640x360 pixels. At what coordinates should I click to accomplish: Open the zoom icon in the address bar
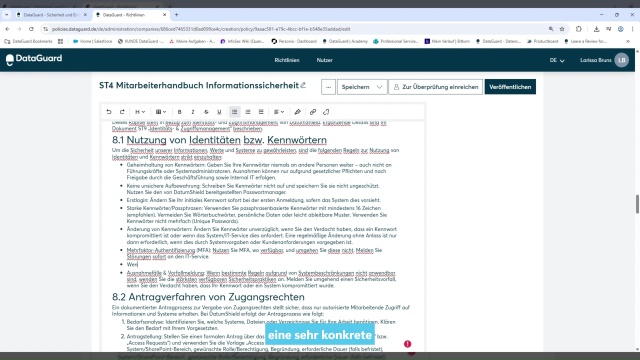(551, 29)
